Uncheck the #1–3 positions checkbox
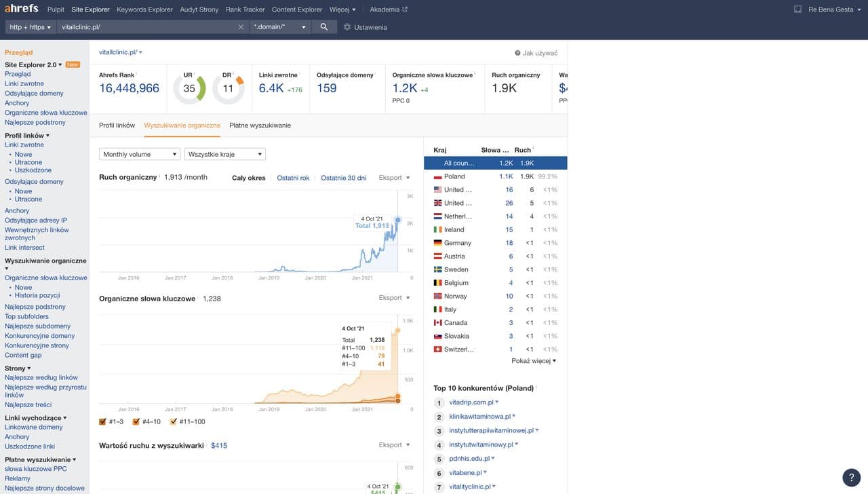Viewport: 868px width, 494px height. [102, 421]
